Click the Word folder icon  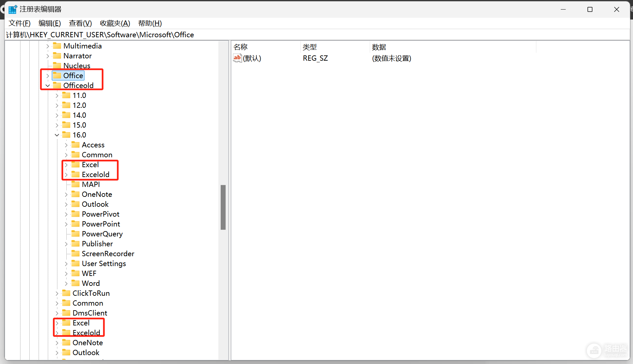click(76, 283)
